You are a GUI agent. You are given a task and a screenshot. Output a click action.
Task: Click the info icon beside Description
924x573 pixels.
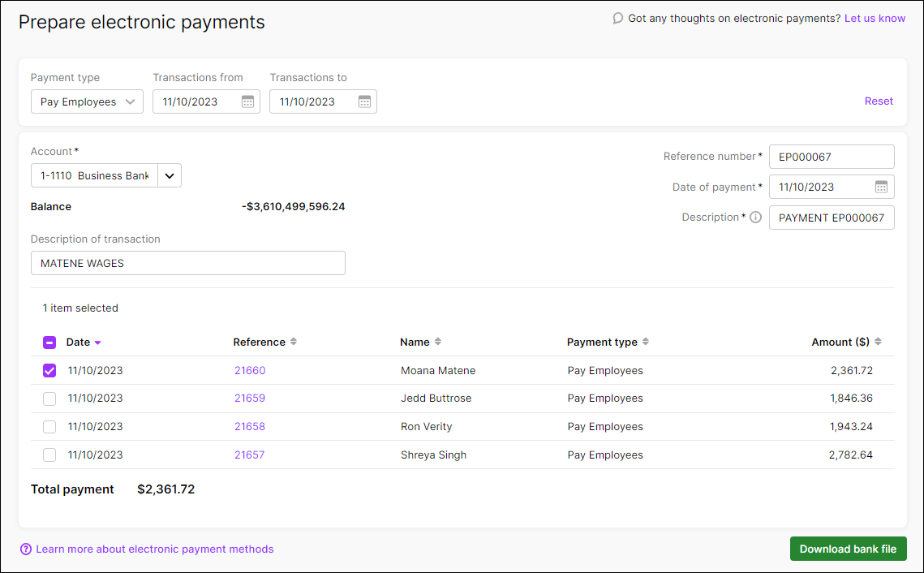[755, 217]
